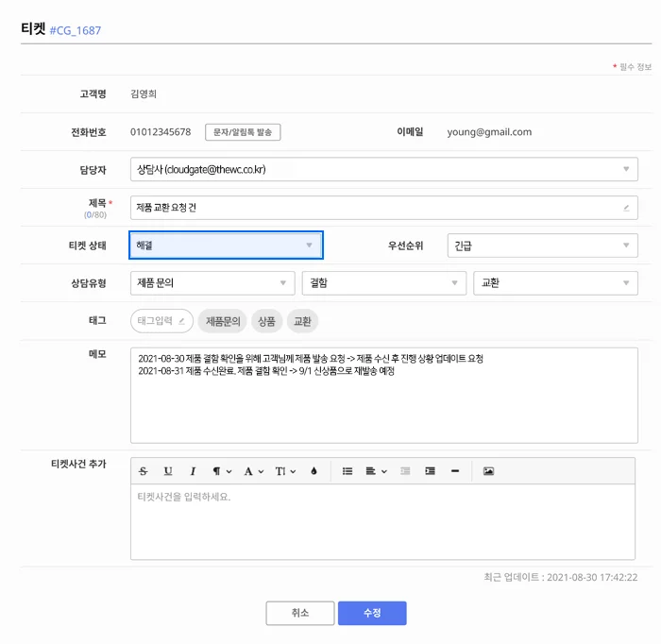Open paragraph format menu in editor
This screenshot has height=644, width=661.
pyautogui.click(x=221, y=470)
